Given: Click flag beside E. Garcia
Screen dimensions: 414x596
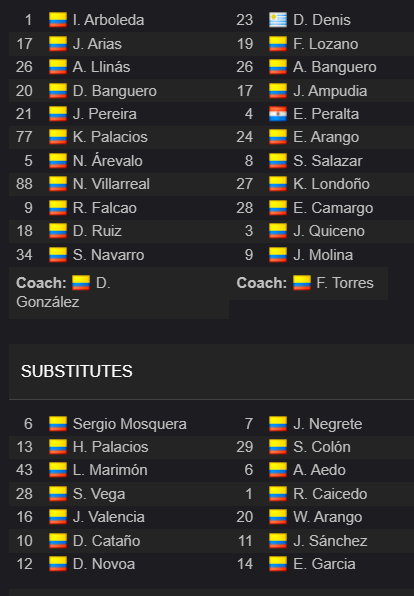Looking at the screenshot, I should click(x=278, y=564).
